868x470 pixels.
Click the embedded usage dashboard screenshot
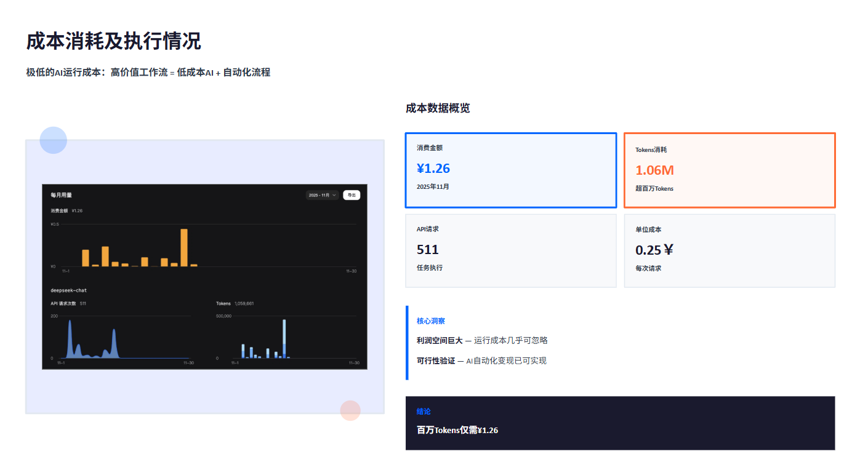pyautogui.click(x=204, y=276)
